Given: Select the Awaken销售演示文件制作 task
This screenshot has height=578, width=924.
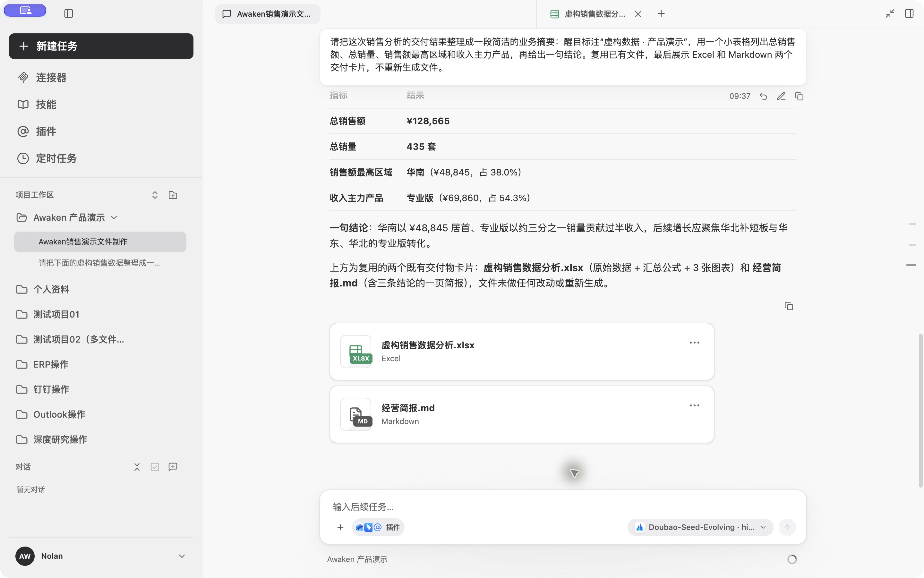Looking at the screenshot, I should pyautogui.click(x=100, y=242).
